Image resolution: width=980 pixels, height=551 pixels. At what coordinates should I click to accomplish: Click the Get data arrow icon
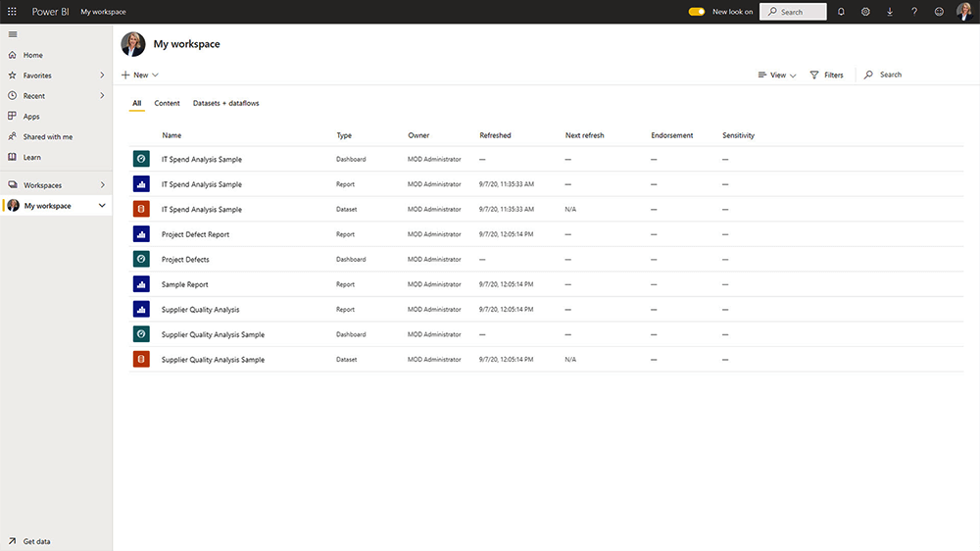tap(12, 541)
